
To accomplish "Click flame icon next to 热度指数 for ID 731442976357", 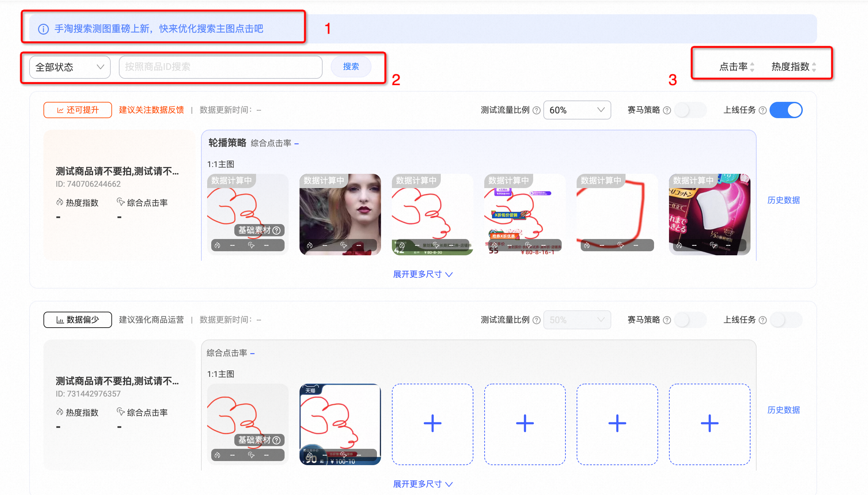I will (x=59, y=412).
